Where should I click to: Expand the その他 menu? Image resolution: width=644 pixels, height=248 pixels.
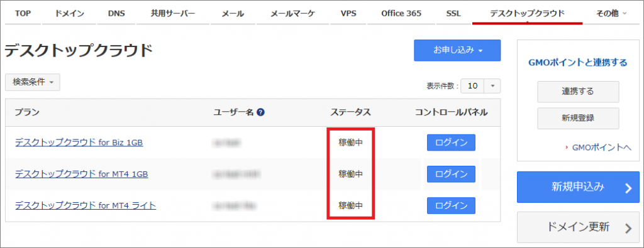coord(611,14)
